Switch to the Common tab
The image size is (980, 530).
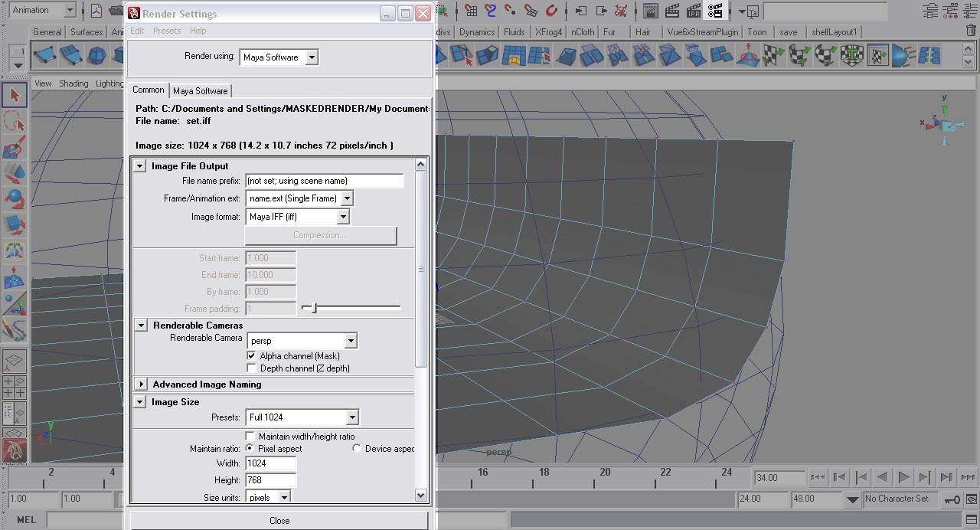[x=149, y=90]
